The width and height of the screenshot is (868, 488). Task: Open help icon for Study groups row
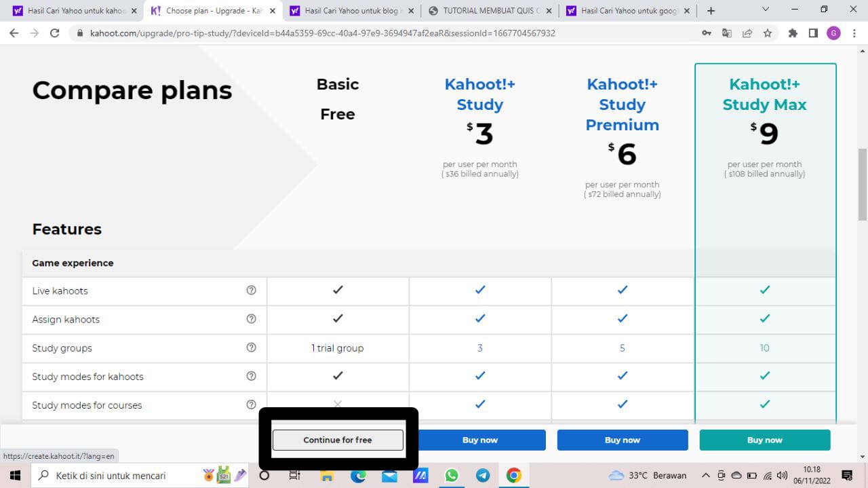pyautogui.click(x=251, y=348)
